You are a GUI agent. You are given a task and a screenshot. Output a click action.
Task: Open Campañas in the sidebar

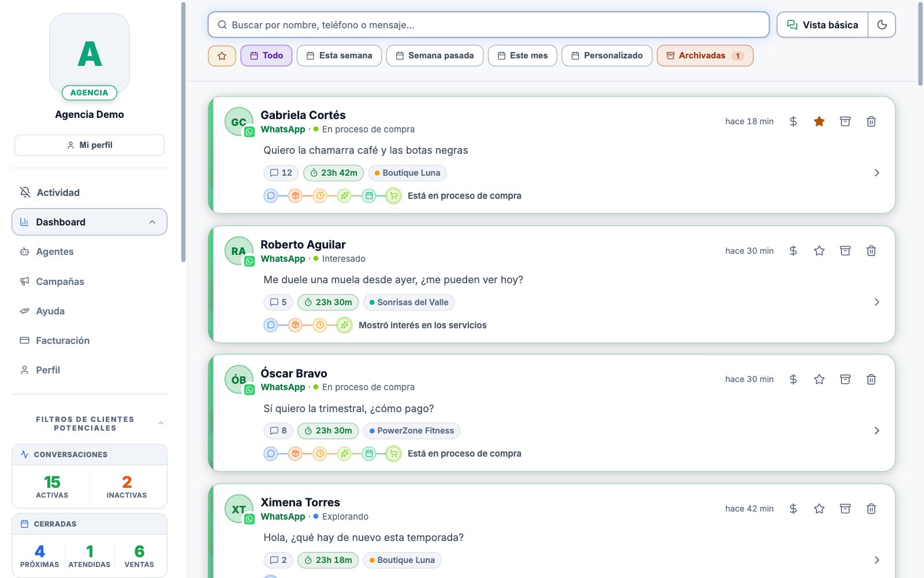click(90, 281)
